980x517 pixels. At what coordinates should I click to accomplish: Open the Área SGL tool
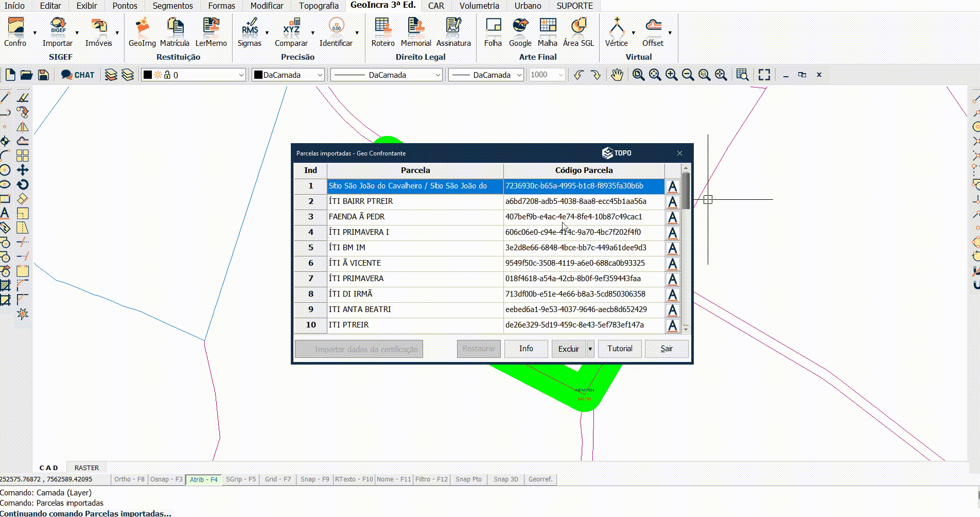[579, 31]
